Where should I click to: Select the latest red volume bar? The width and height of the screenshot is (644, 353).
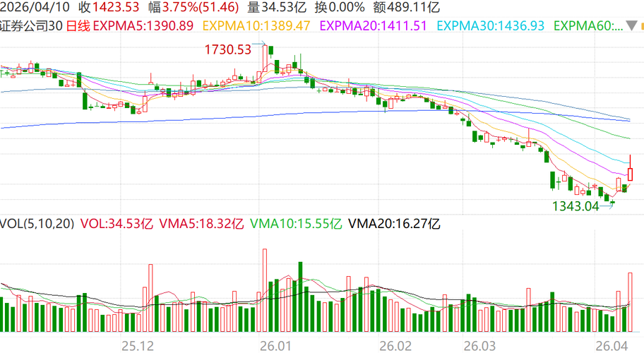631,302
